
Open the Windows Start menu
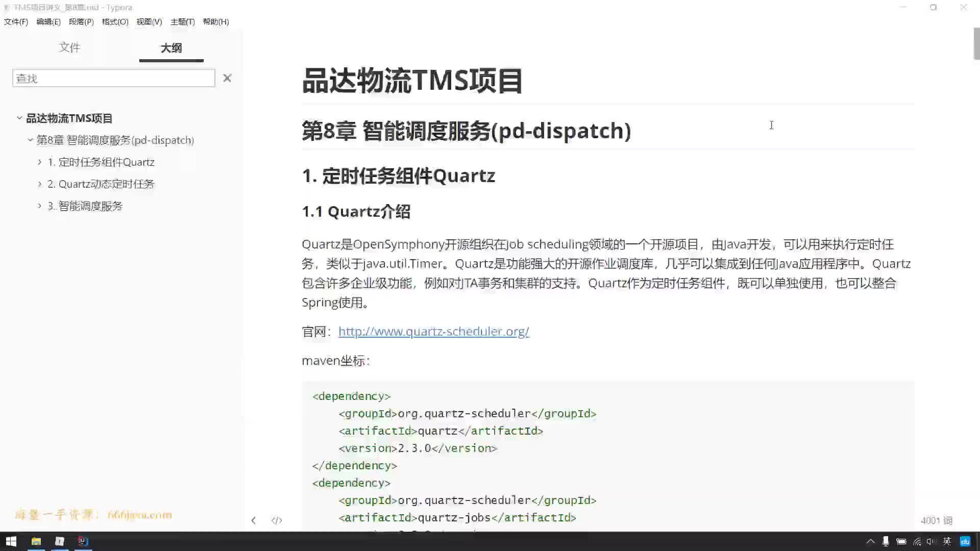point(11,541)
